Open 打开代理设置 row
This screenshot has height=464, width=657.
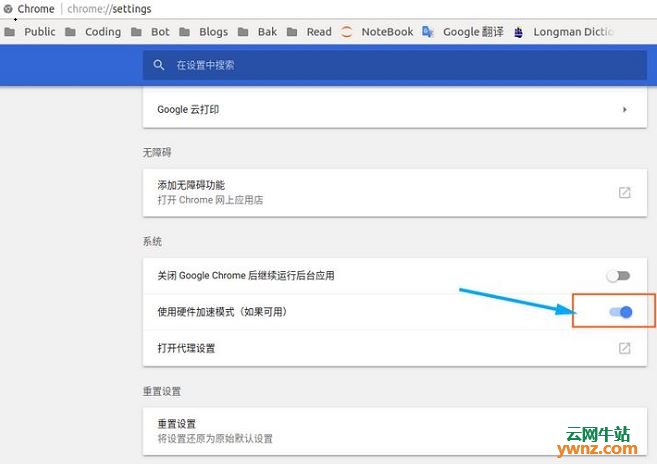[x=395, y=348]
